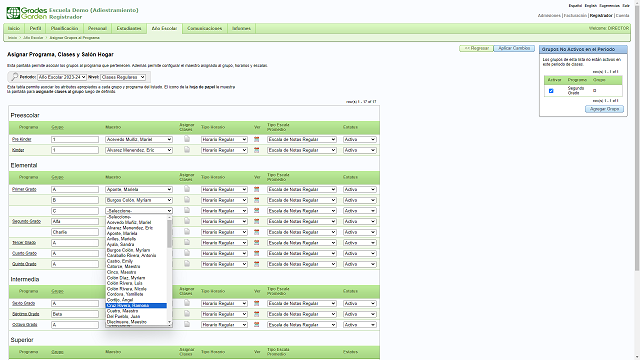The width and height of the screenshot is (640, 360).
Task: Open Maestro dropdown showing Burgos Colón, Myriam
Action: [x=139, y=200]
